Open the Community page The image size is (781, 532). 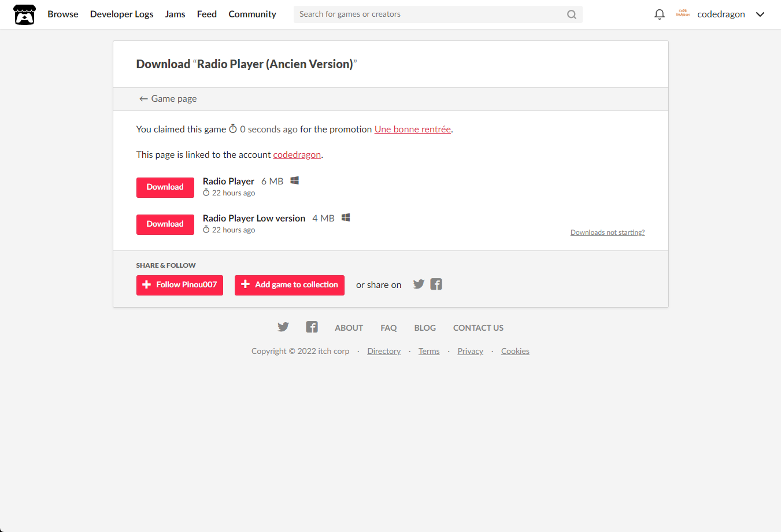click(x=252, y=14)
